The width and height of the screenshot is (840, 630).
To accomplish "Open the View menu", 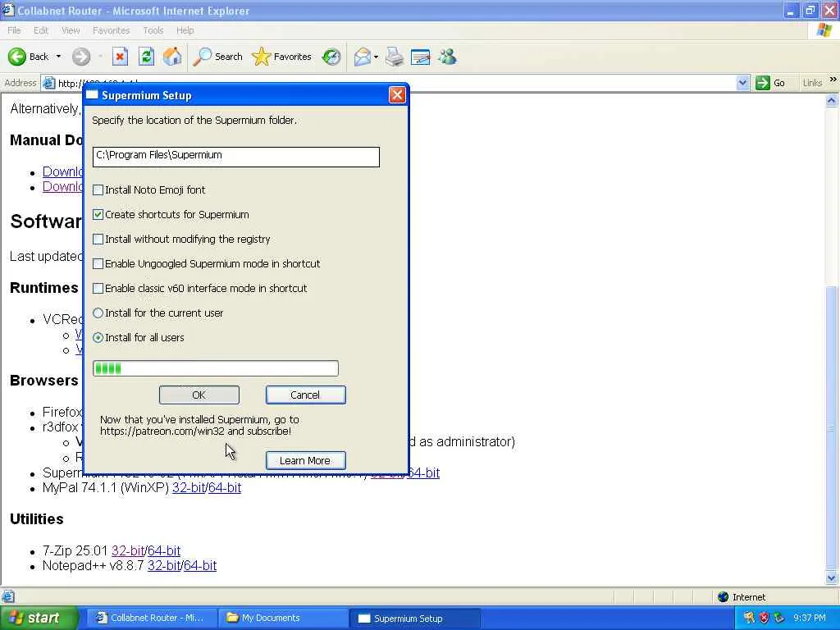I will pyautogui.click(x=71, y=30).
